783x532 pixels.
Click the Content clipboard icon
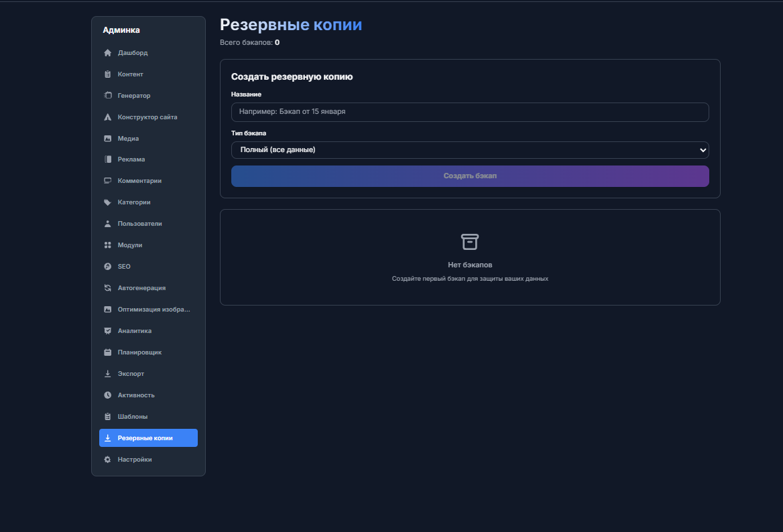107,74
